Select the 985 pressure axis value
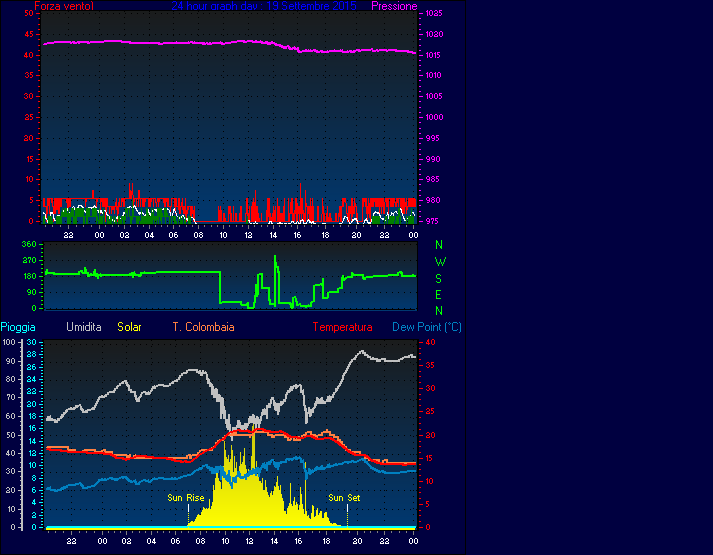The width and height of the screenshot is (713, 555). 432,179
